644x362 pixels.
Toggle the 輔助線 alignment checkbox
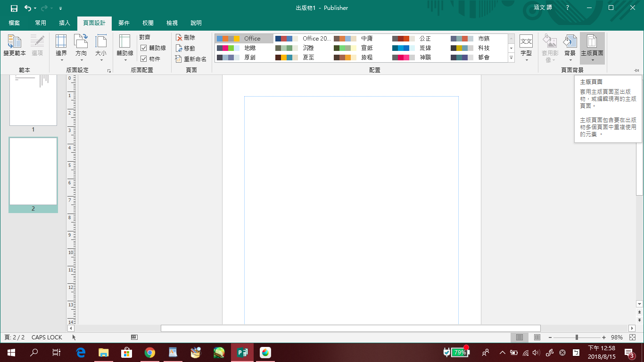pyautogui.click(x=144, y=48)
